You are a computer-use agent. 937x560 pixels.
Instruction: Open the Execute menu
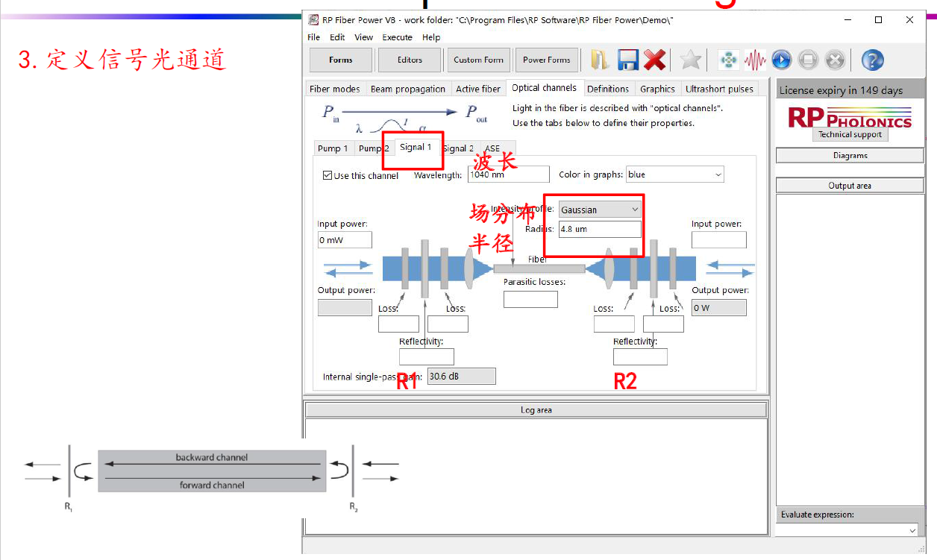(398, 37)
